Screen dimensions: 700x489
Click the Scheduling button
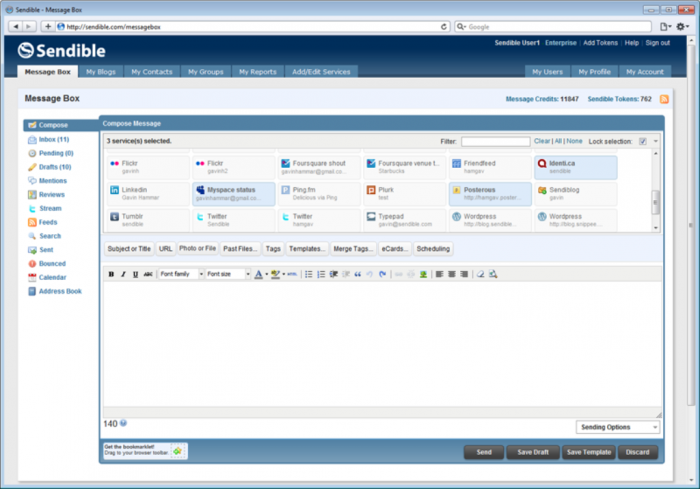[433, 249]
